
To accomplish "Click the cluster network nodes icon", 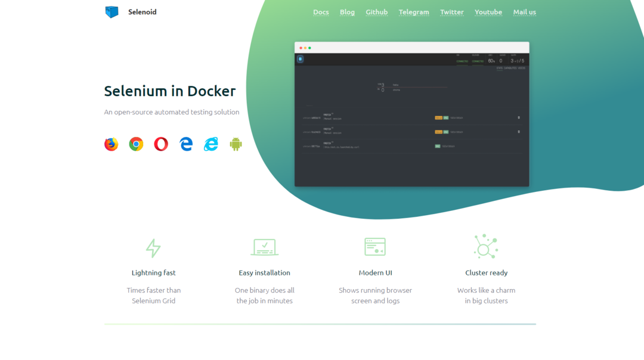I will coord(486,246).
